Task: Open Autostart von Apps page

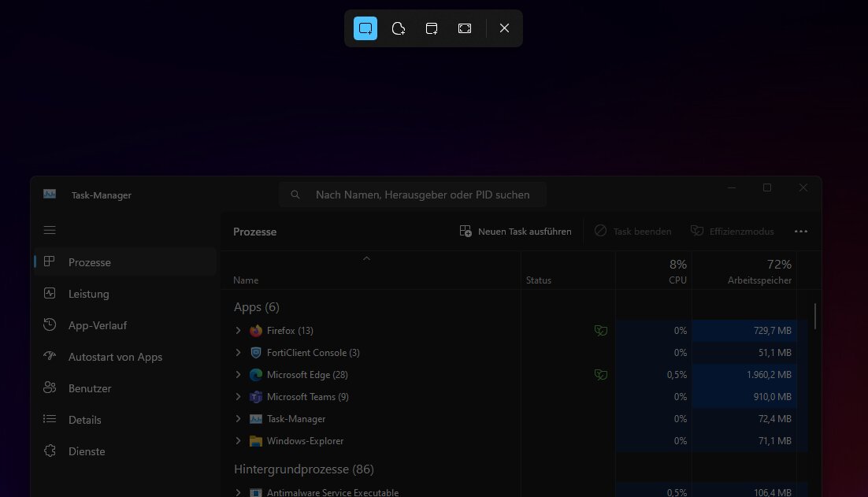Action: coord(115,357)
